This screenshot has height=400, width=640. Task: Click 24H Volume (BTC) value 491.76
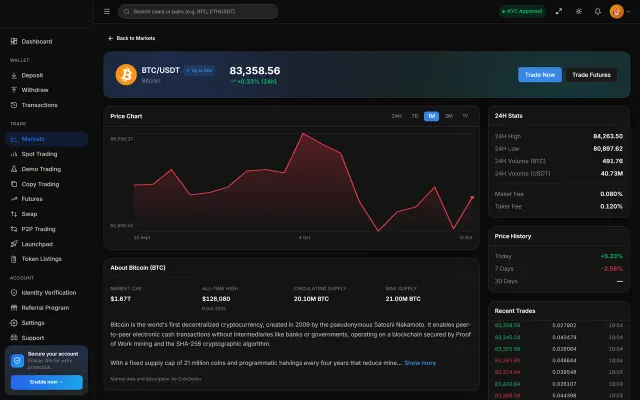pyautogui.click(x=613, y=161)
